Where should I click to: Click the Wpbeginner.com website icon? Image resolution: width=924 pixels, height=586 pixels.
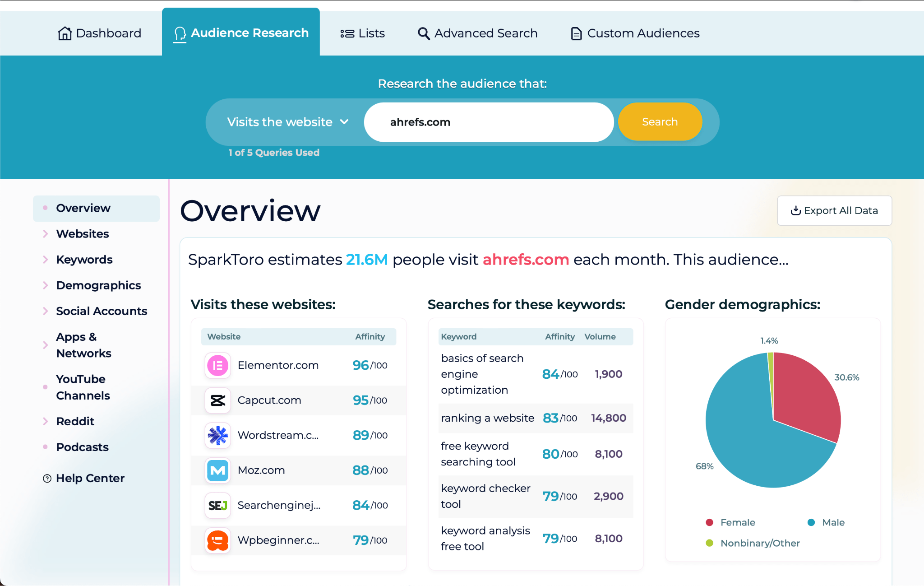pyautogui.click(x=217, y=540)
